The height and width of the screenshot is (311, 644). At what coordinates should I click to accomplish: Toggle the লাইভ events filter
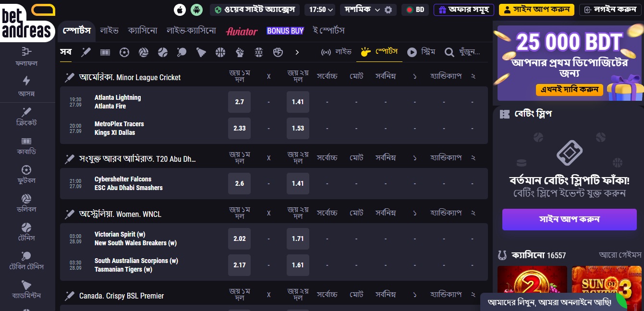click(x=337, y=52)
